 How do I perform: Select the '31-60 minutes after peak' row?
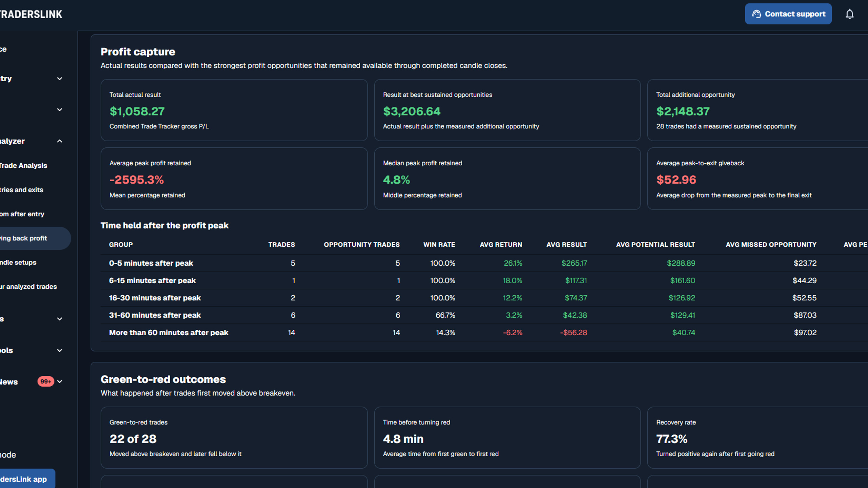[x=484, y=315]
